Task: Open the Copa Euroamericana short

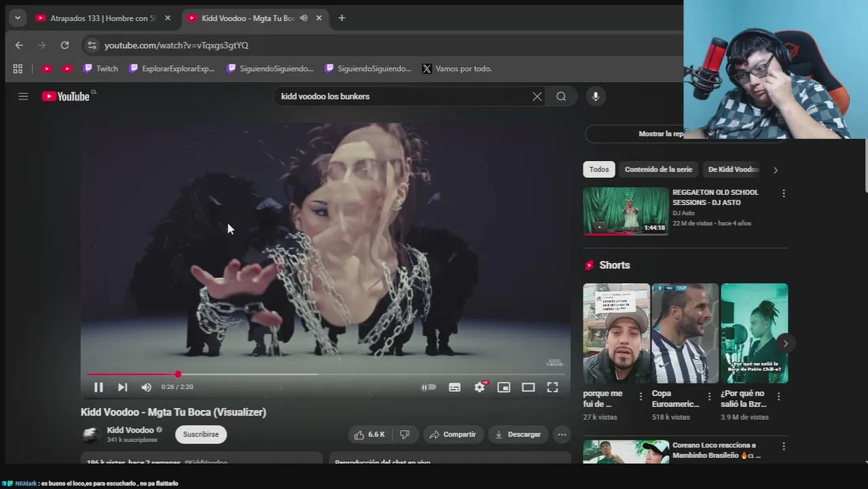Action: [x=685, y=333]
